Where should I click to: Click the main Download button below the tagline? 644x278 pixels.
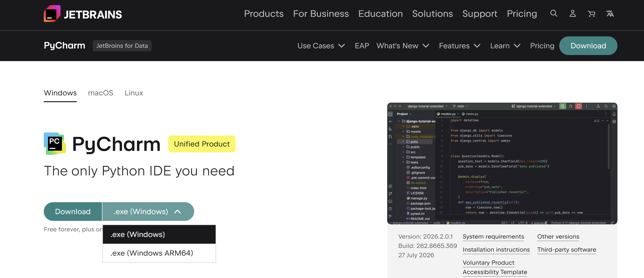(73, 211)
